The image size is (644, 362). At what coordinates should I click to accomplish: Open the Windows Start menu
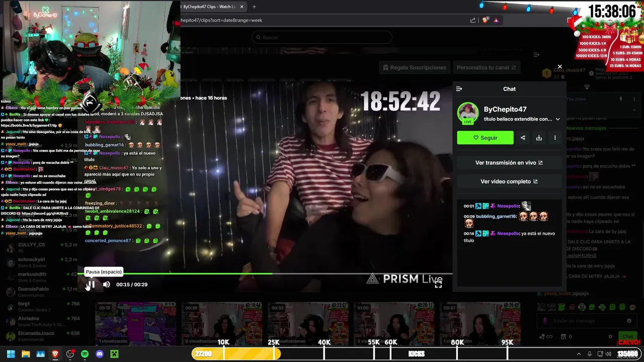coord(11,354)
